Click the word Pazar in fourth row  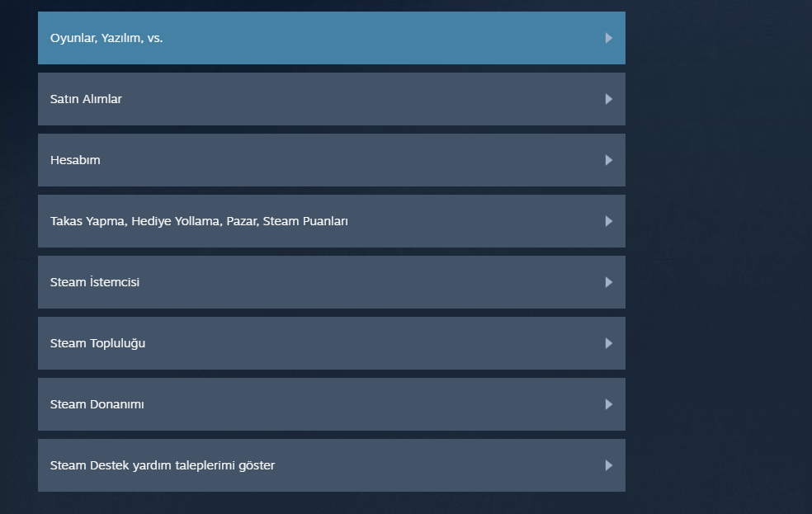pyautogui.click(x=241, y=221)
